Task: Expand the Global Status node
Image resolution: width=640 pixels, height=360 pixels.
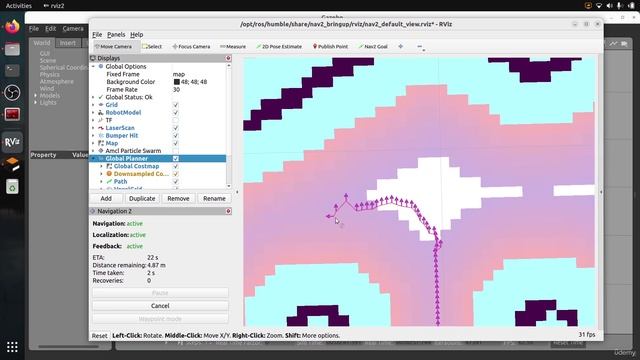Action: pyautogui.click(x=93, y=97)
